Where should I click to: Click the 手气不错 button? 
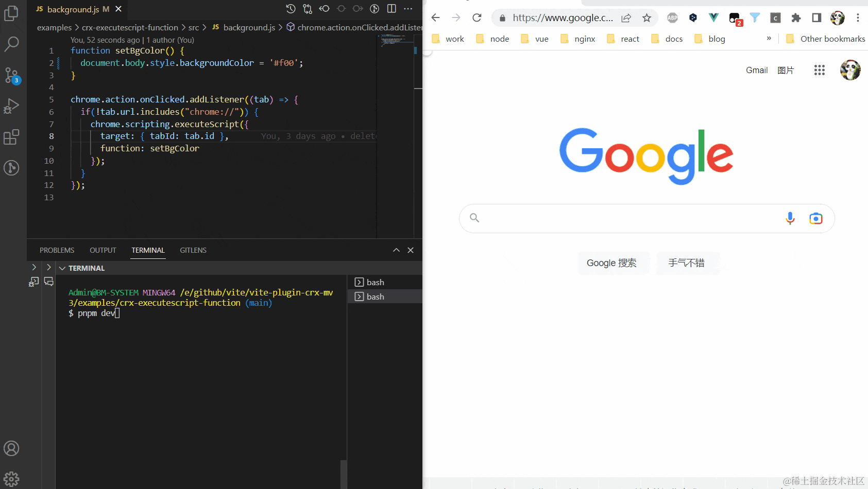click(x=687, y=263)
